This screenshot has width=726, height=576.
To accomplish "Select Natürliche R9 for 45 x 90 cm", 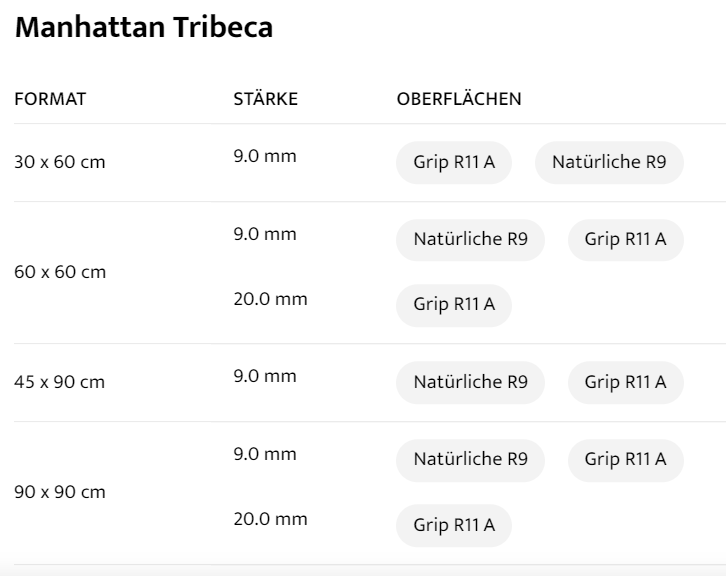I will coord(470,382).
